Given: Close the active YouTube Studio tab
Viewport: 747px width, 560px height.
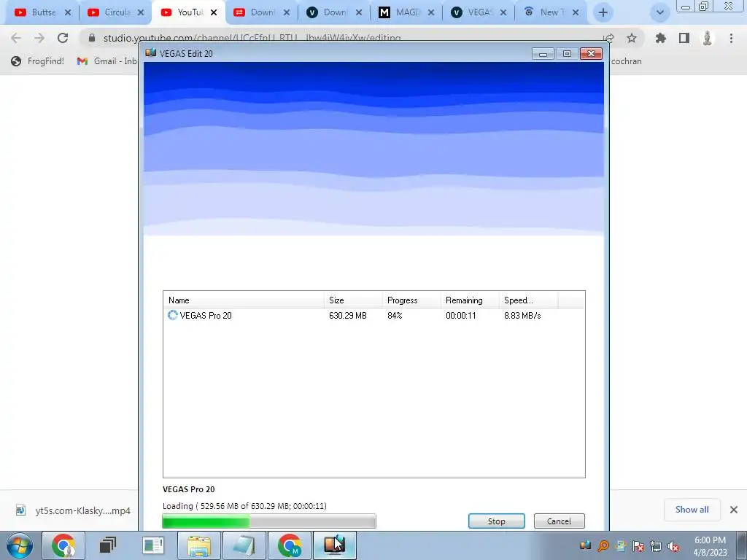Looking at the screenshot, I should pyautogui.click(x=214, y=12).
